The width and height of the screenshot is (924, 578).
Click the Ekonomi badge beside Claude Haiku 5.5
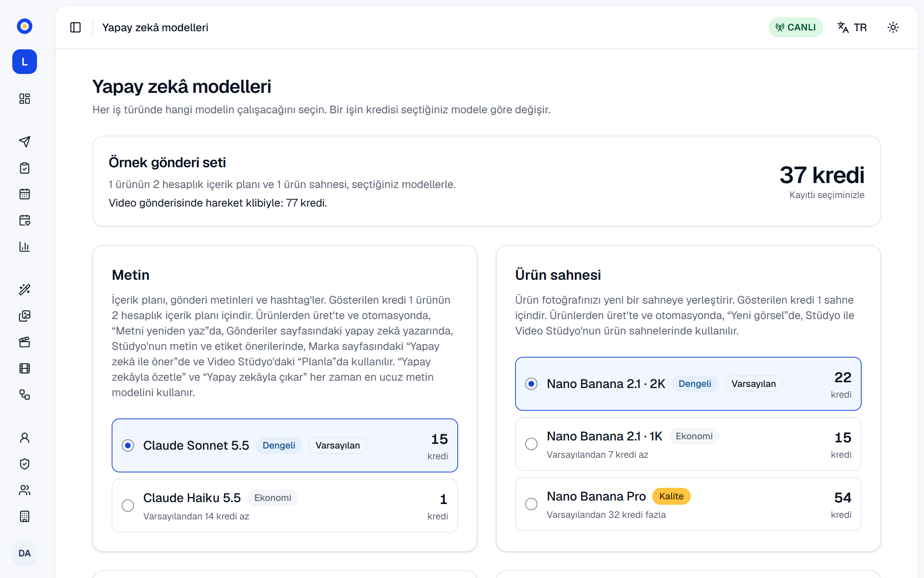pos(273,498)
